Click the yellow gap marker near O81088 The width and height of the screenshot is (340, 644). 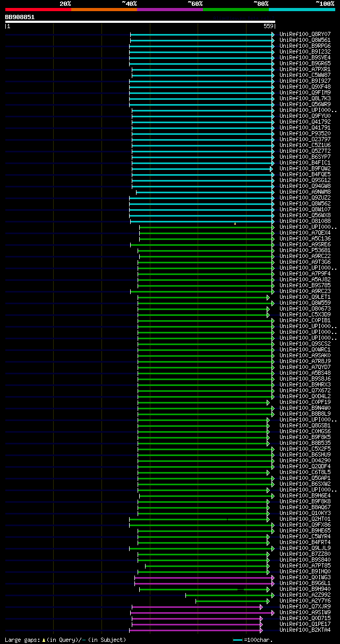[x=235, y=224]
